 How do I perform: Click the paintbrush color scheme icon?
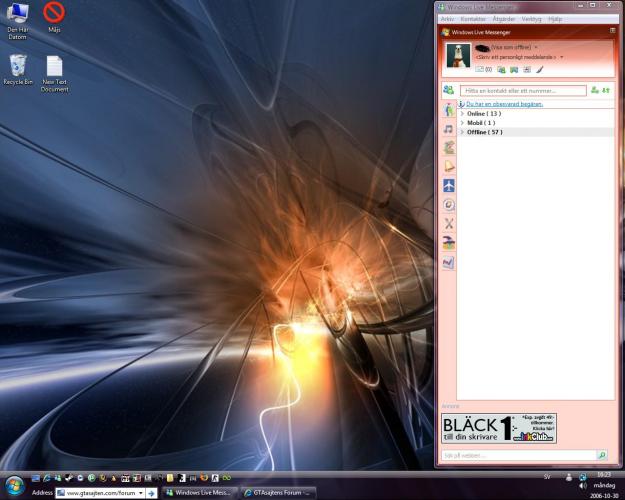(539, 70)
